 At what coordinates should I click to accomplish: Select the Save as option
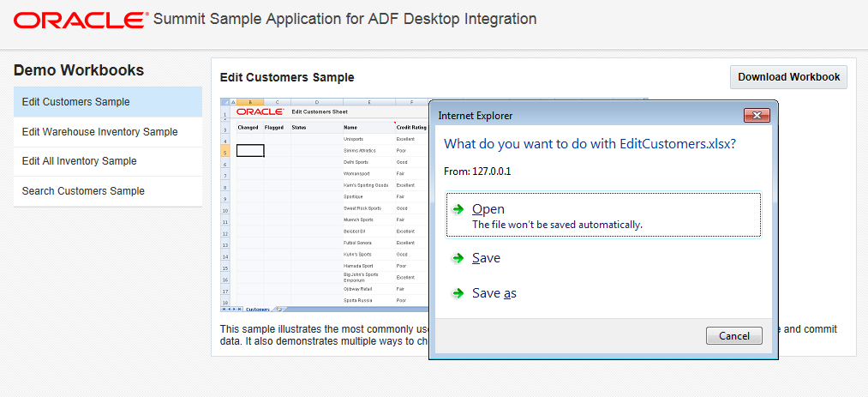494,293
